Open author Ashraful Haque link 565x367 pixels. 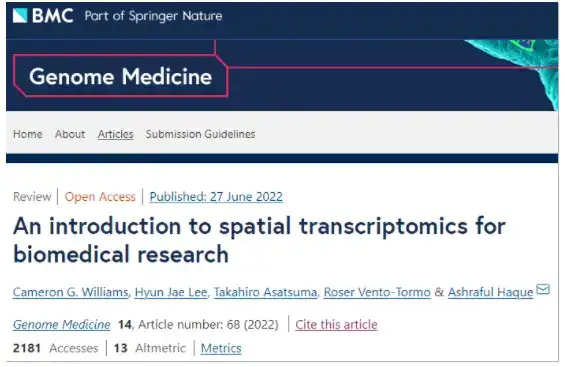[x=490, y=292]
